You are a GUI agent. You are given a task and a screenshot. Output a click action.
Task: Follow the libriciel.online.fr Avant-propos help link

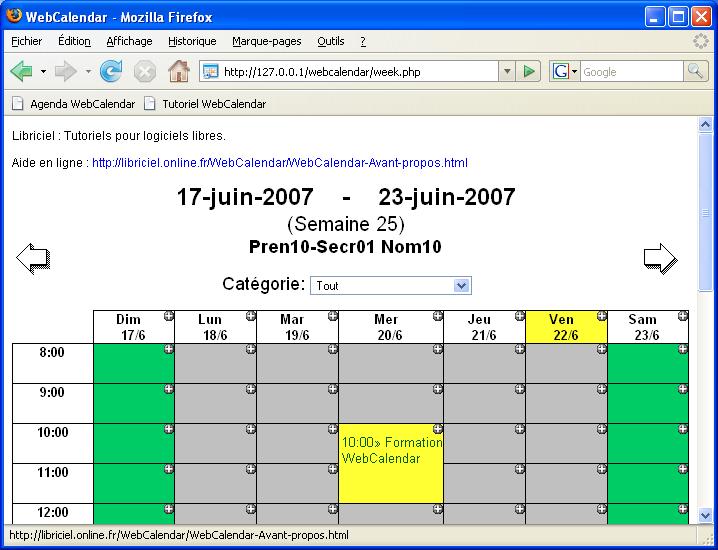pos(280,163)
